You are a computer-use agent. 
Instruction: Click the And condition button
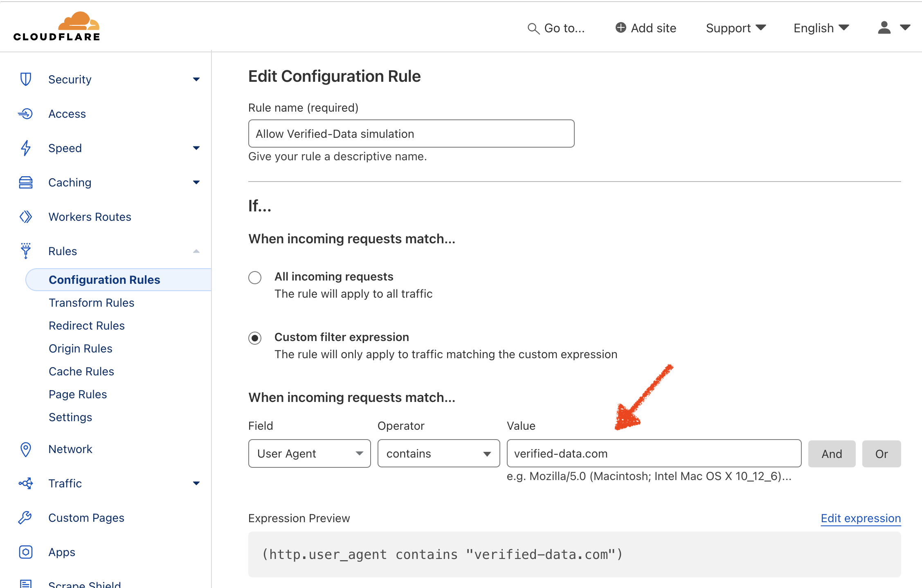pyautogui.click(x=832, y=454)
